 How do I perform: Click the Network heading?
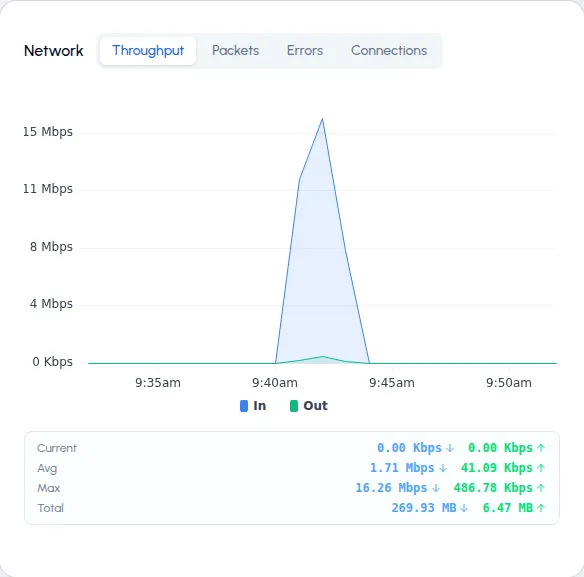(54, 51)
